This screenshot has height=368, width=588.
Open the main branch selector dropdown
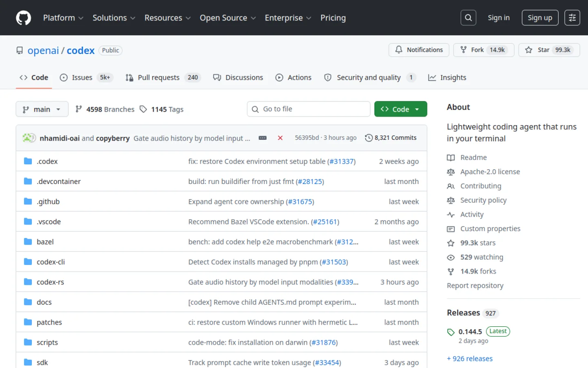tap(42, 109)
